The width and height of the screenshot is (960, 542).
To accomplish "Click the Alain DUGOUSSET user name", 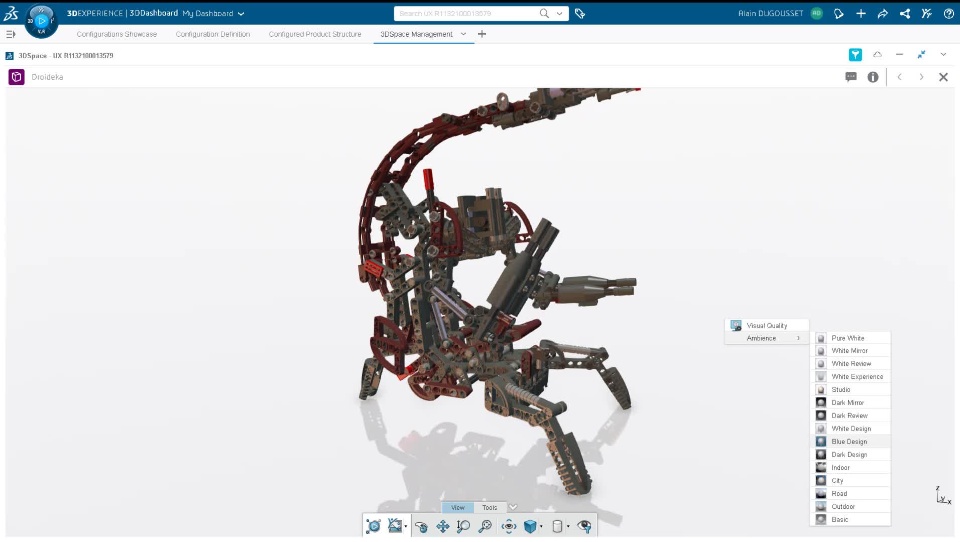I will pos(770,13).
